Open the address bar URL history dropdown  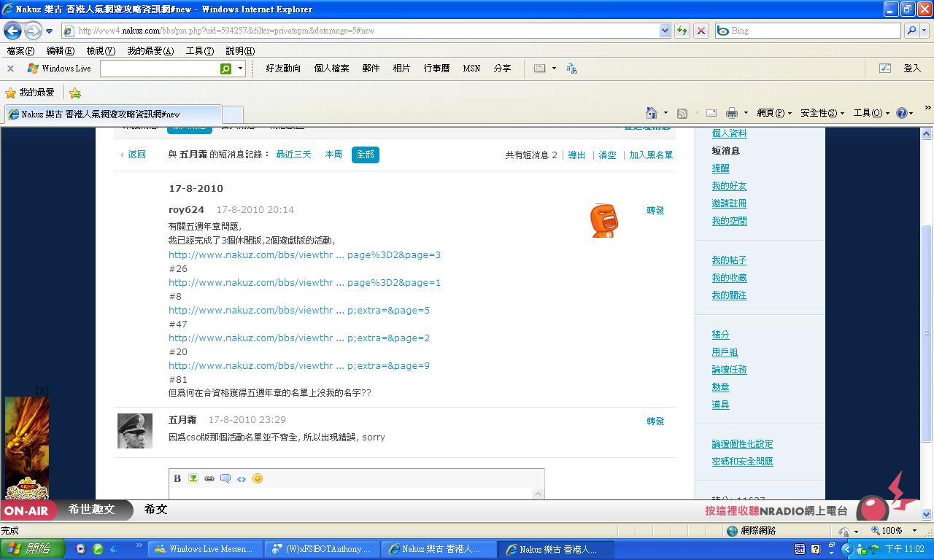(665, 31)
